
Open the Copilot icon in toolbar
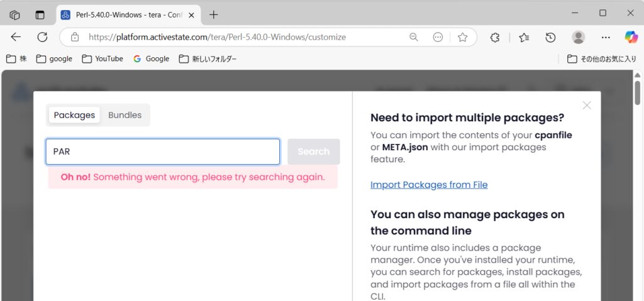631,37
